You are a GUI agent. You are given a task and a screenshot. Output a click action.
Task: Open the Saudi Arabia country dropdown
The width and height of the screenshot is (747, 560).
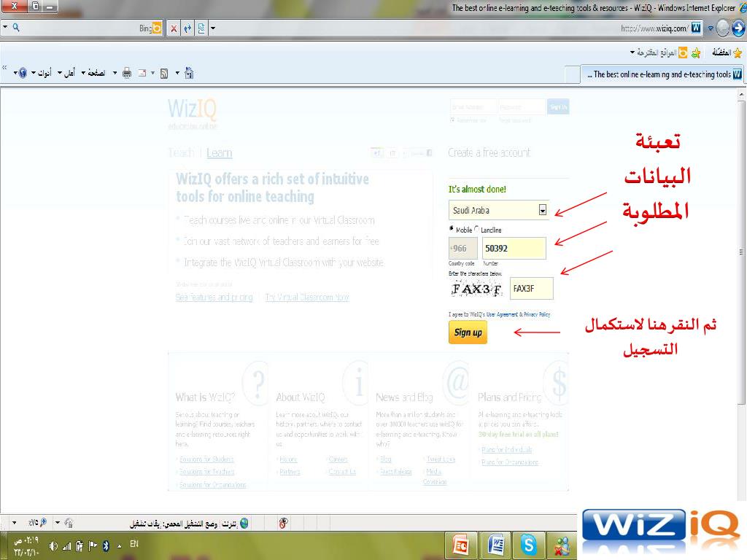pyautogui.click(x=498, y=210)
